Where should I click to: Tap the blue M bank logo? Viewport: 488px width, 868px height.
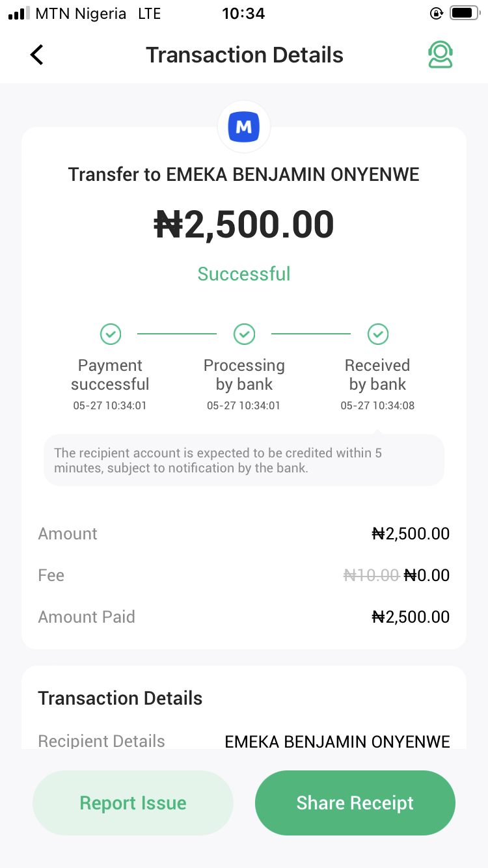click(x=244, y=127)
